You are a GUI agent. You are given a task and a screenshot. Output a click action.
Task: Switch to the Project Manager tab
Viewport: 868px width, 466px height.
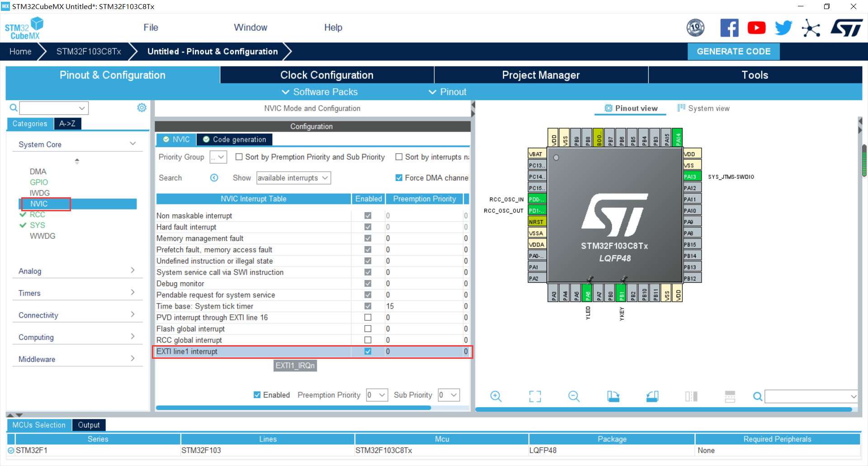coord(541,75)
